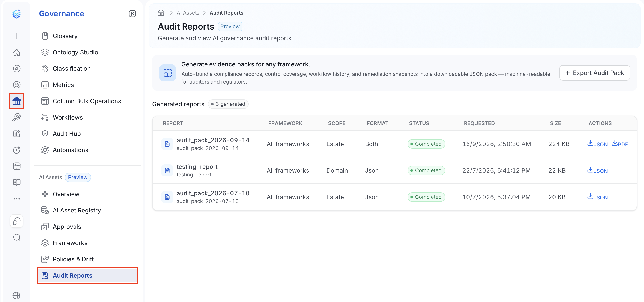
Task: Click the home breadcrumb icon
Action: [161, 13]
